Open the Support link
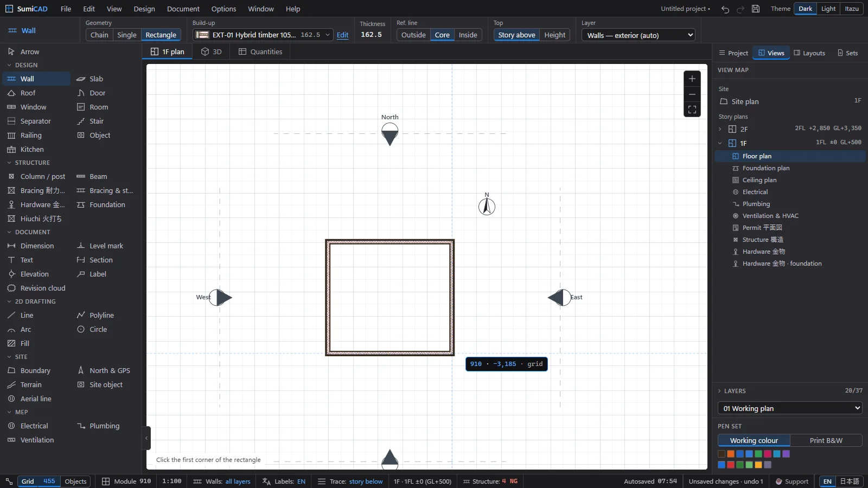868x488 pixels. 792,481
